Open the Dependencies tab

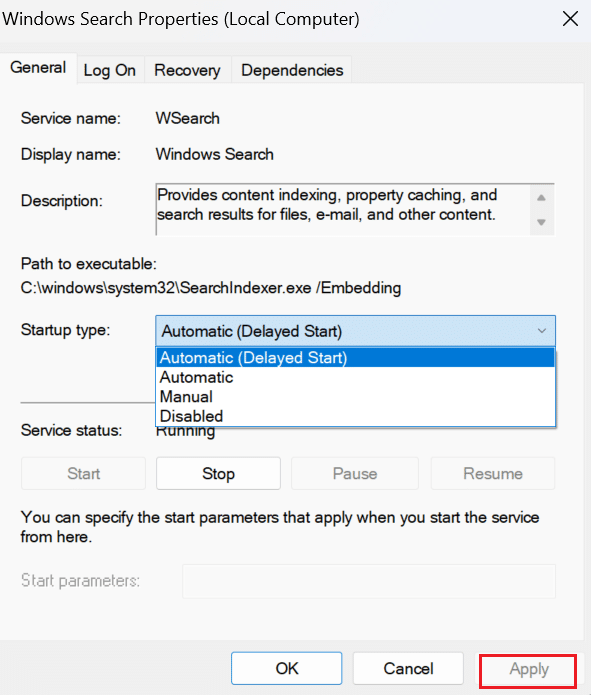pos(292,70)
